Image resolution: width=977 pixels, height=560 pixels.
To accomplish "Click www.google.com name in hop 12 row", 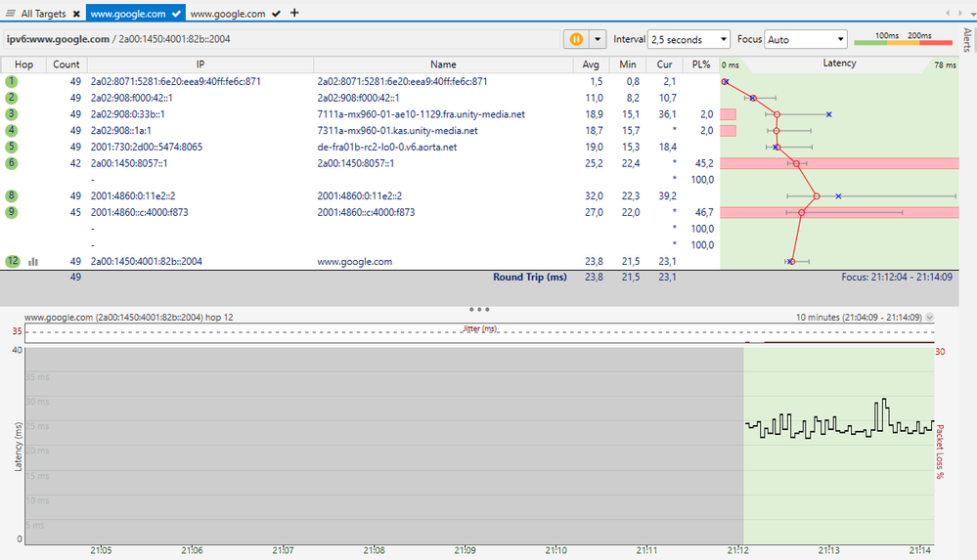I will [x=355, y=262].
